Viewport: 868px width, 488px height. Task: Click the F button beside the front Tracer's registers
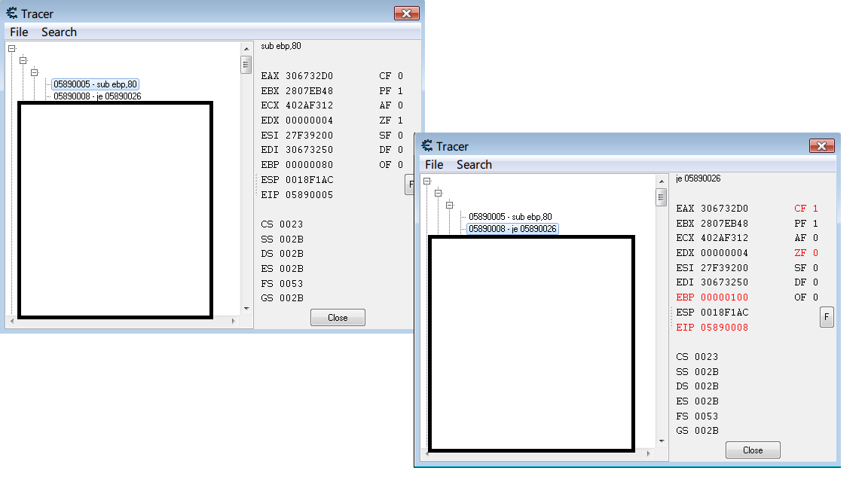(x=827, y=317)
